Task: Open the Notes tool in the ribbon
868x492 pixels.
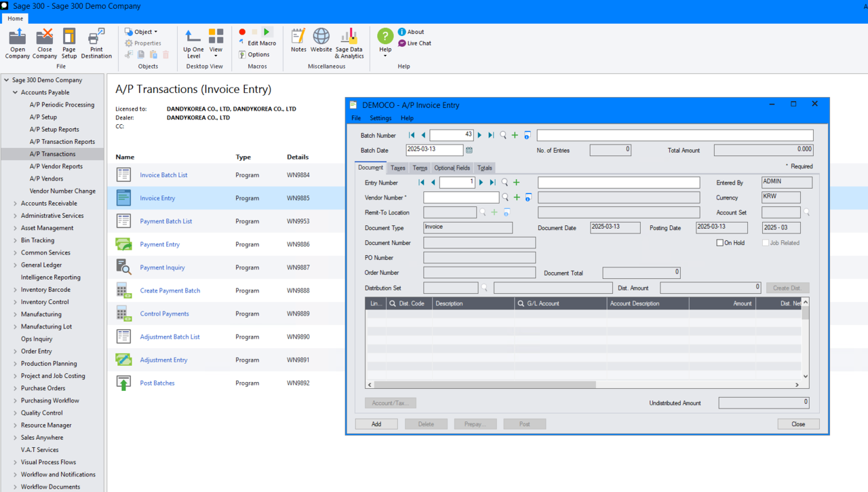Action: tap(298, 40)
